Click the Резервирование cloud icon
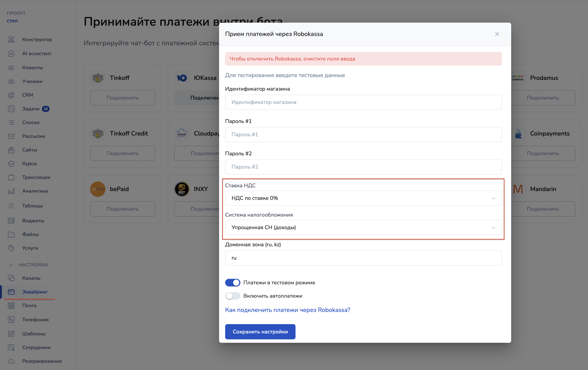Screen dimensions: 588x370 point(11,361)
